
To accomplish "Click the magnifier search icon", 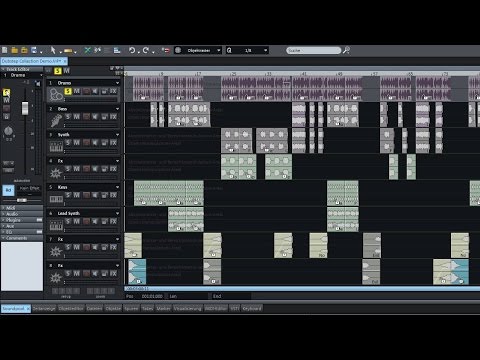I will pyautogui.click(x=346, y=50).
